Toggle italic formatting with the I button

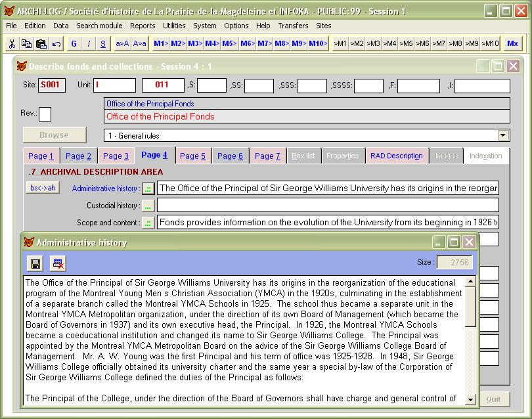[89, 44]
